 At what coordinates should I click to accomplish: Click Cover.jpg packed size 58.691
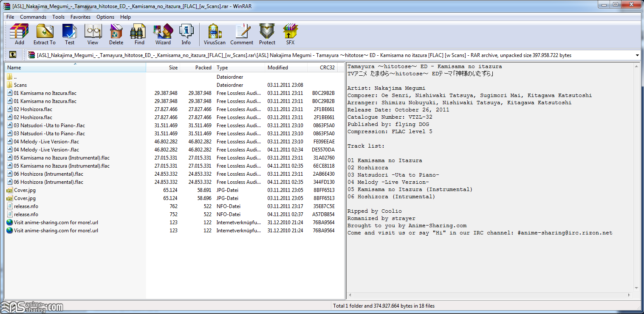[204, 190]
